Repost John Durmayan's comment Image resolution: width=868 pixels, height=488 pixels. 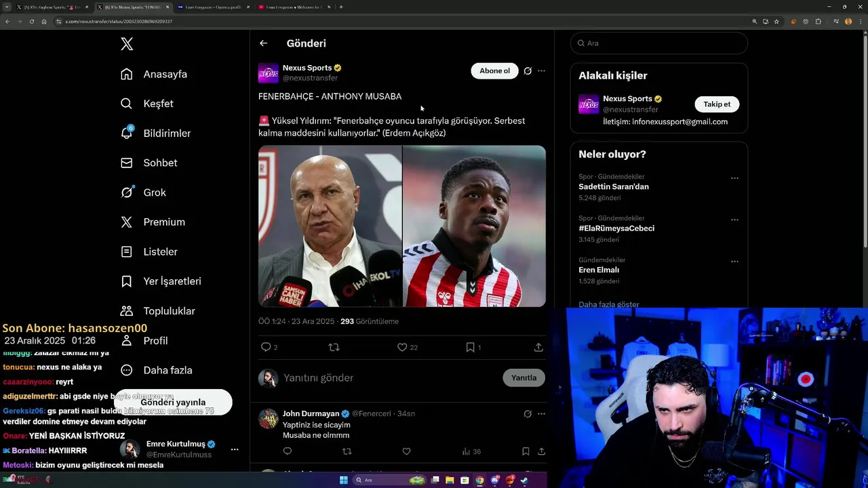point(347,451)
